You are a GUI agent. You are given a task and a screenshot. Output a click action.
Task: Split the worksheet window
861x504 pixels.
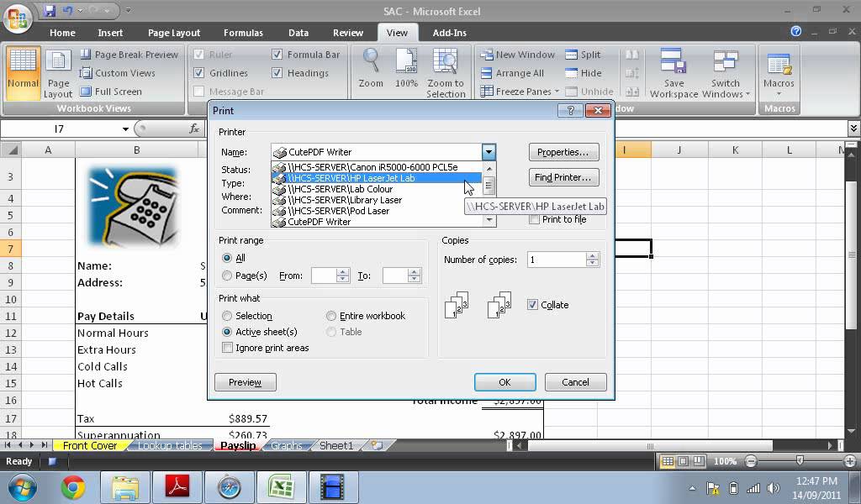click(x=584, y=55)
